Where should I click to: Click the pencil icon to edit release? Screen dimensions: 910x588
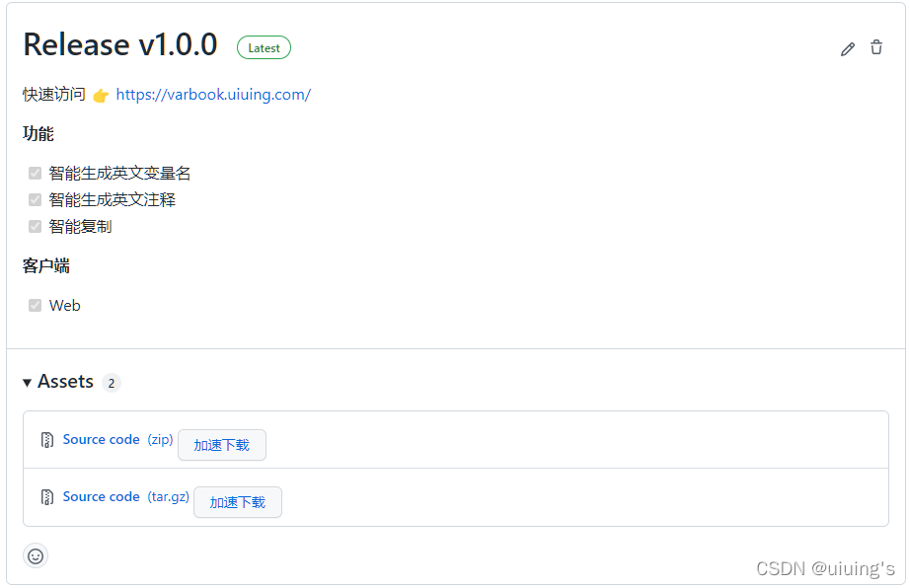click(847, 48)
